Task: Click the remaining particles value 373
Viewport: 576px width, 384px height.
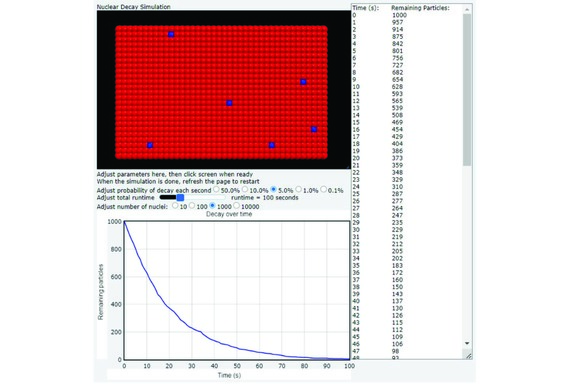Action: [397, 158]
